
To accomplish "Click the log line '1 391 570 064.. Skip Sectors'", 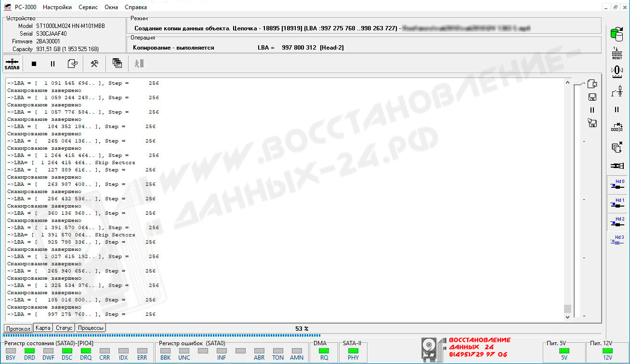I will click(71, 235).
